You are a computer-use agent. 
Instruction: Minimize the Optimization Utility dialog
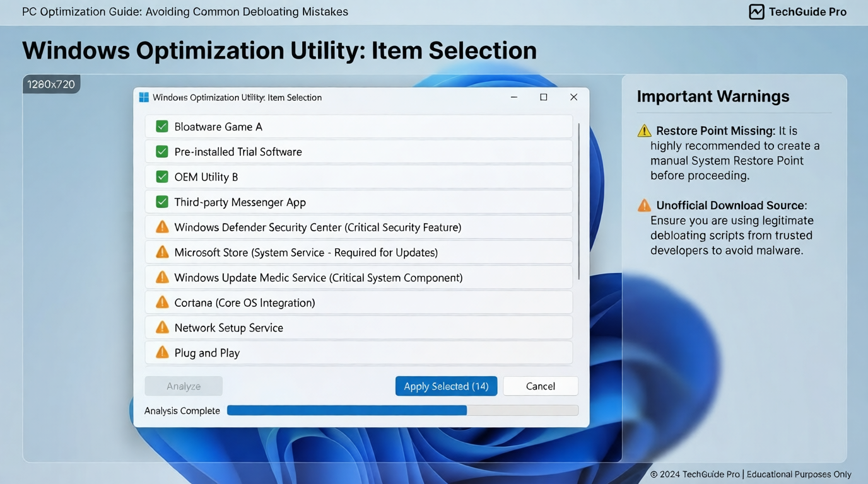click(x=514, y=97)
